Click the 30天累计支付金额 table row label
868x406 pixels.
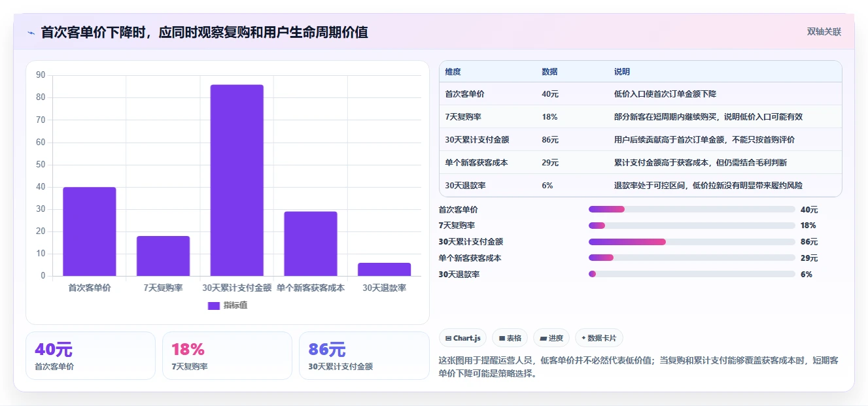click(x=477, y=140)
